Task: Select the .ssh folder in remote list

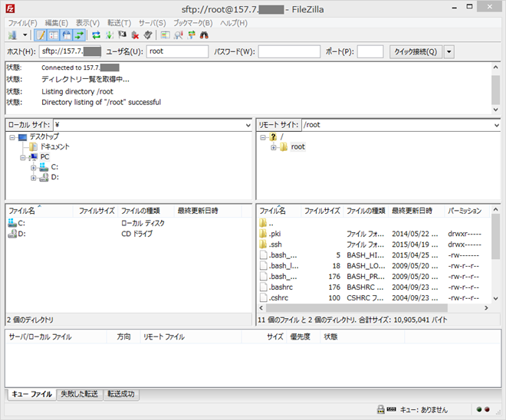Action: click(373, 244)
